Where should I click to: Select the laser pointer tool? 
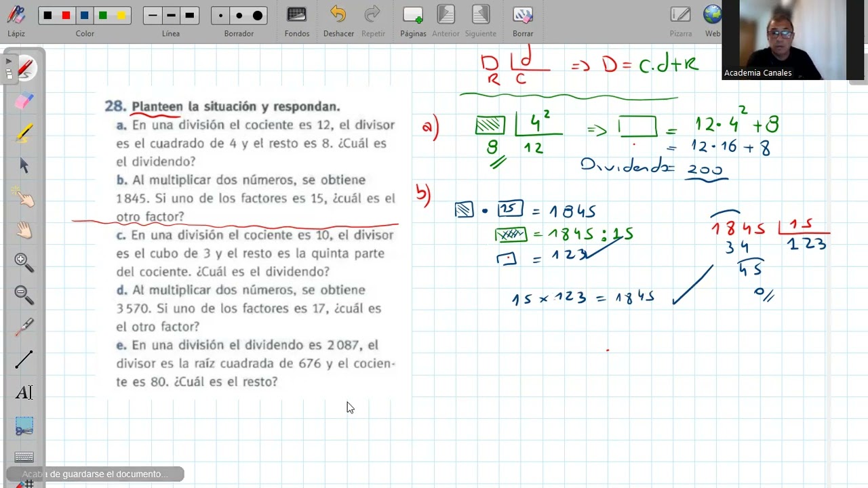[x=24, y=327]
